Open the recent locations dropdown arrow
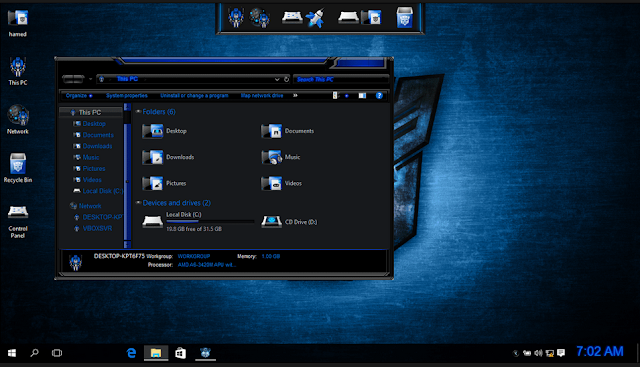Screen dimensions: 640x367 coord(90,79)
